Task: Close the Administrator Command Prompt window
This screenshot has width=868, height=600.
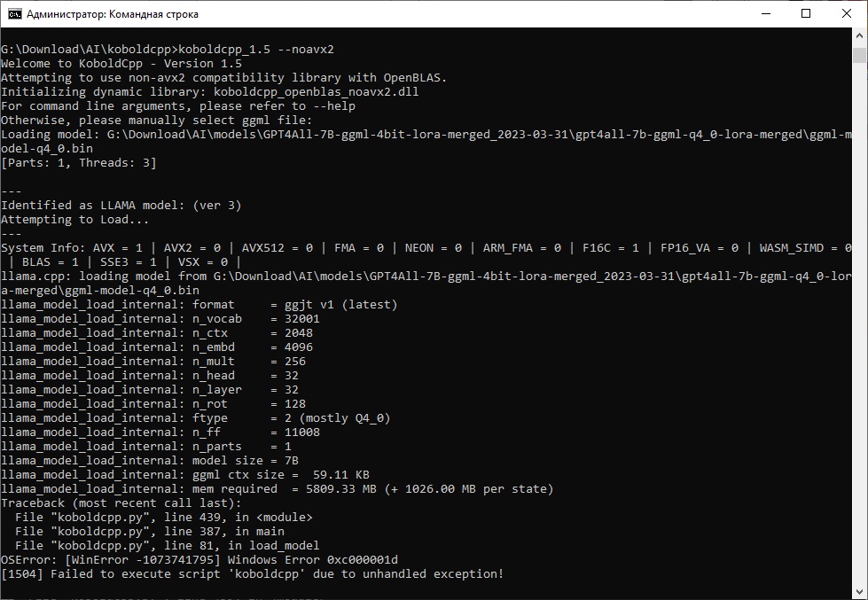Action: point(847,13)
